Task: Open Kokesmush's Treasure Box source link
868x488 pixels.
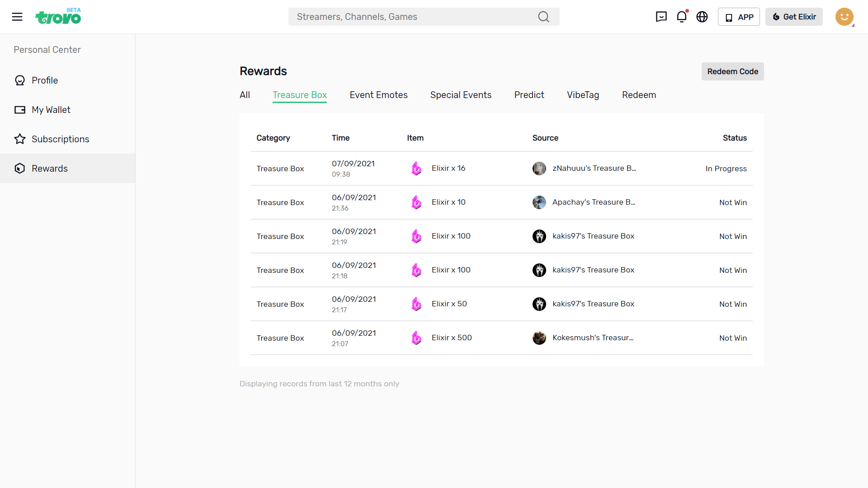Action: 593,338
